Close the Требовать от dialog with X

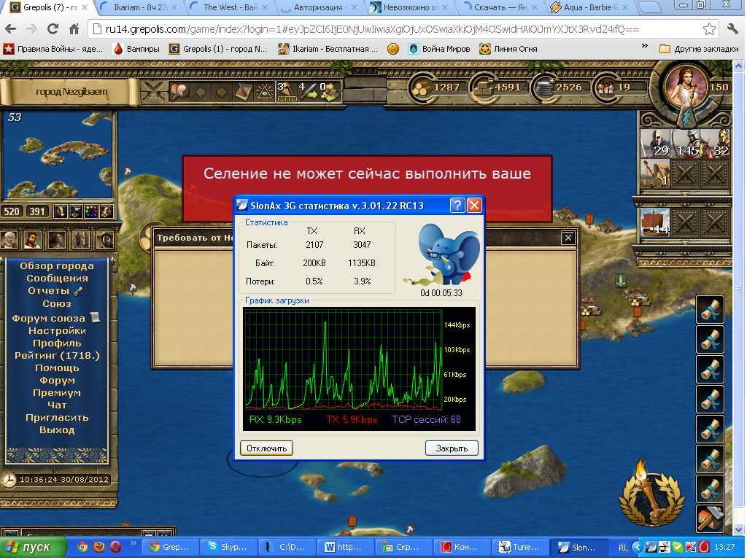click(568, 238)
